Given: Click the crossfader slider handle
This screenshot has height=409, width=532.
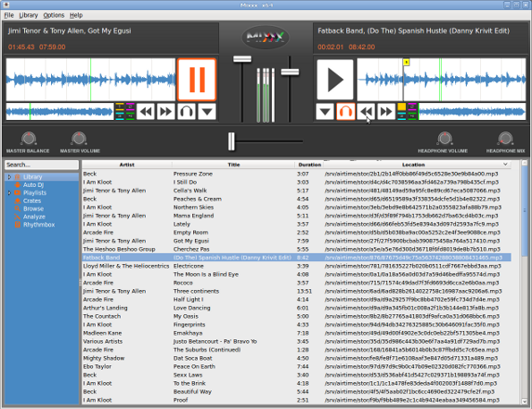Looking at the screenshot, I should tap(232, 141).
